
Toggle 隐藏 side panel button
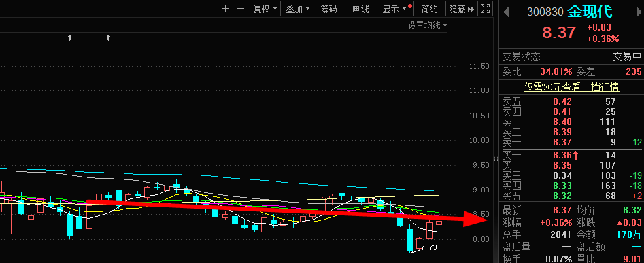coord(462,9)
